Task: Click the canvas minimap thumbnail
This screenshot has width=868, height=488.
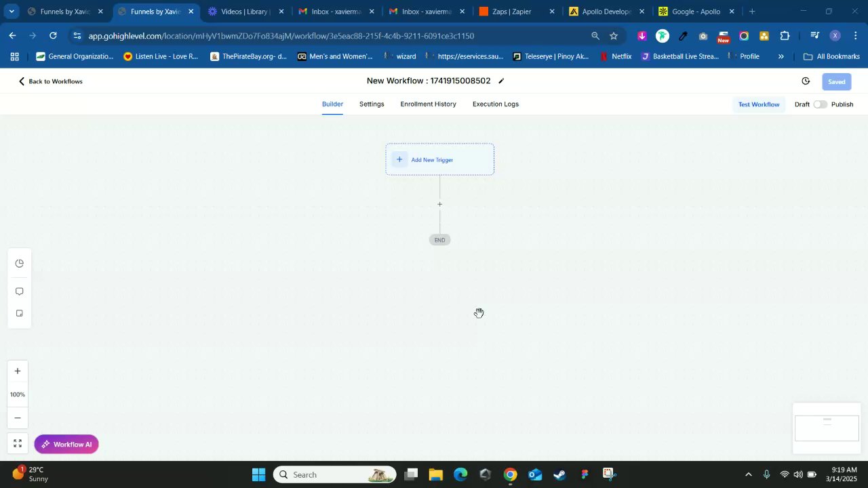Action: (x=827, y=428)
